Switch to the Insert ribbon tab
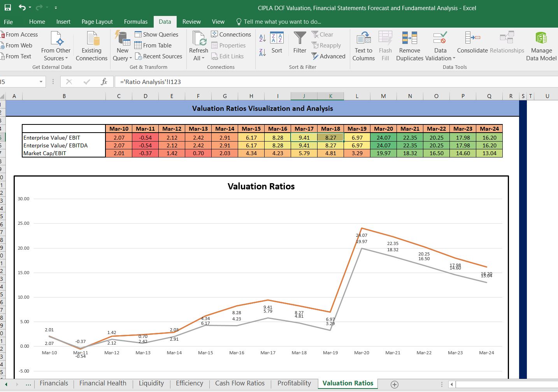Image resolution: width=558 pixels, height=392 pixels. [x=63, y=22]
